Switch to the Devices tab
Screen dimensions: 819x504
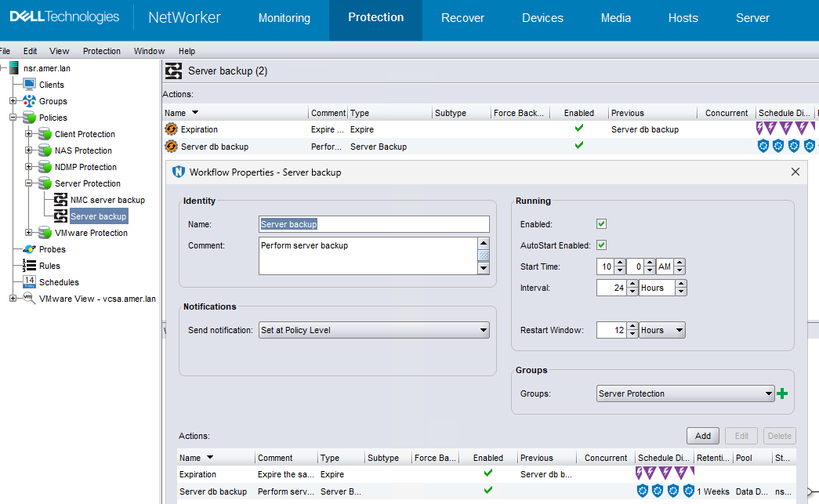click(542, 18)
